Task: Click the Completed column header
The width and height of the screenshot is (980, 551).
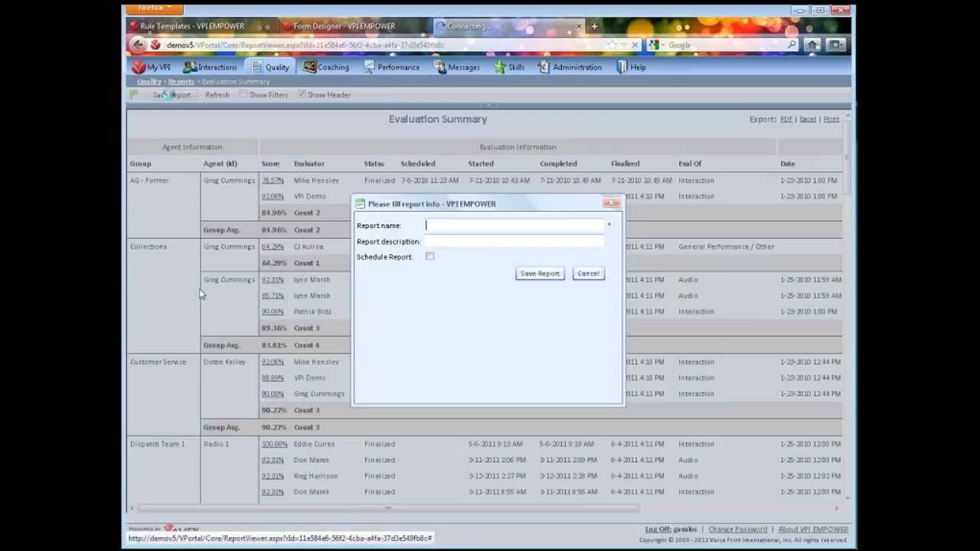Action: pos(558,164)
